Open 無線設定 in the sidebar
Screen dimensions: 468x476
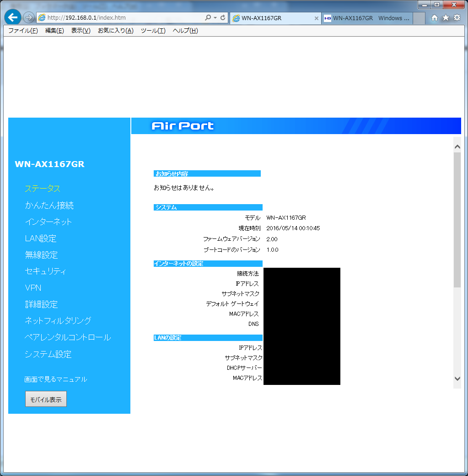coord(41,255)
